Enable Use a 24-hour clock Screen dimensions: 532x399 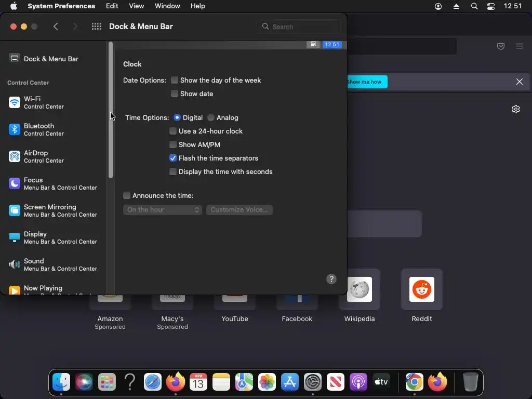click(173, 131)
